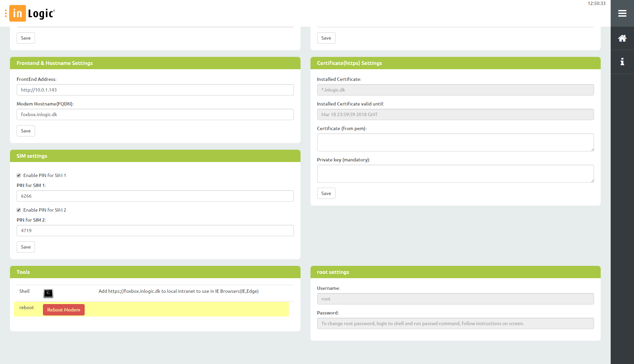Go to home via house icon
The height and width of the screenshot is (364, 634).
click(x=622, y=38)
